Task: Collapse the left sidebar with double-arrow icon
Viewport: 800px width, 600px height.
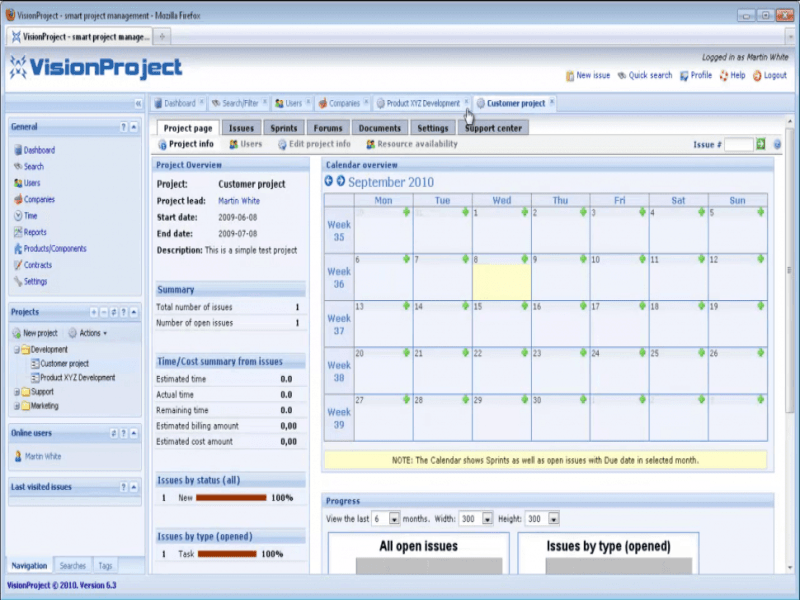Action: tap(138, 103)
